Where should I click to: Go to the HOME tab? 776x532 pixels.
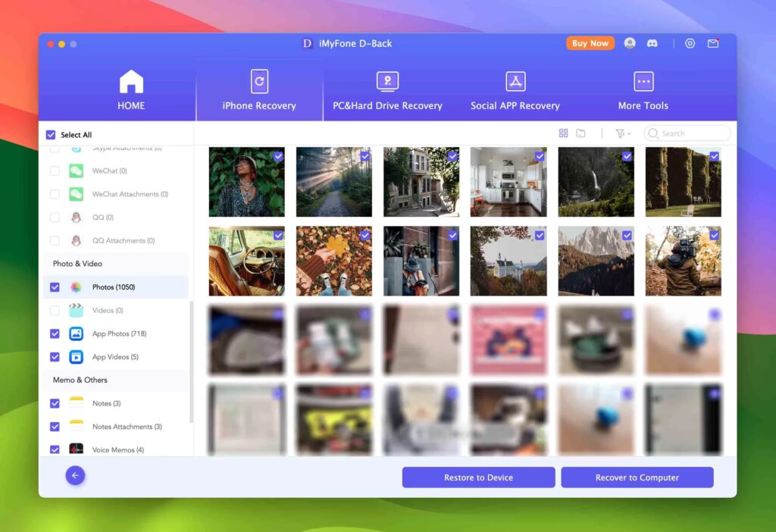pos(131,90)
